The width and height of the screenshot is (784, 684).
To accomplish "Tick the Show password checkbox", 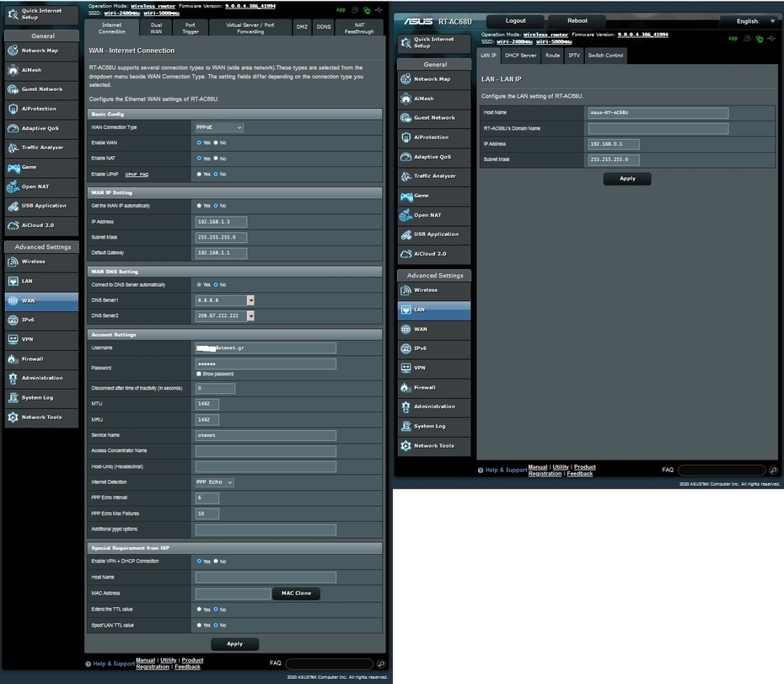I will [x=198, y=374].
